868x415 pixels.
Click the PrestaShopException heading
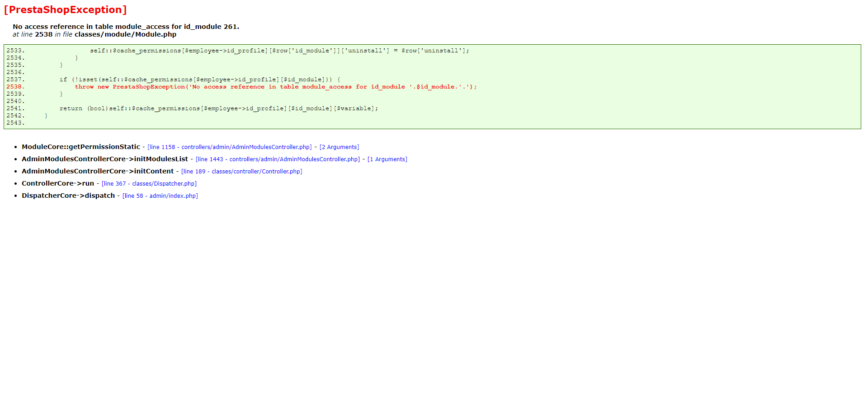(66, 10)
